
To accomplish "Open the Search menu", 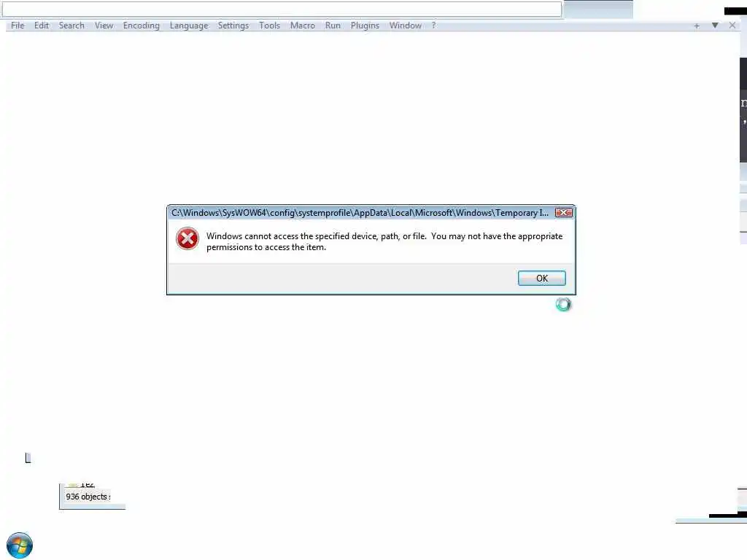I will [x=71, y=26].
